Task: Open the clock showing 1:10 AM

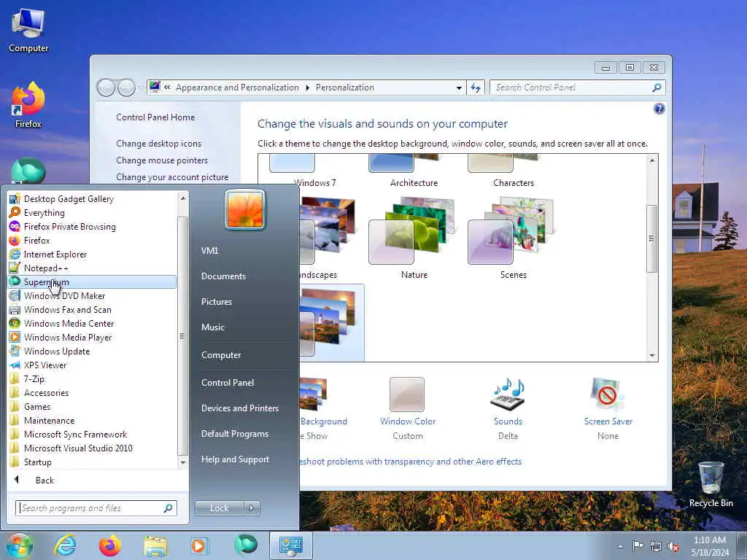Action: pos(710,545)
